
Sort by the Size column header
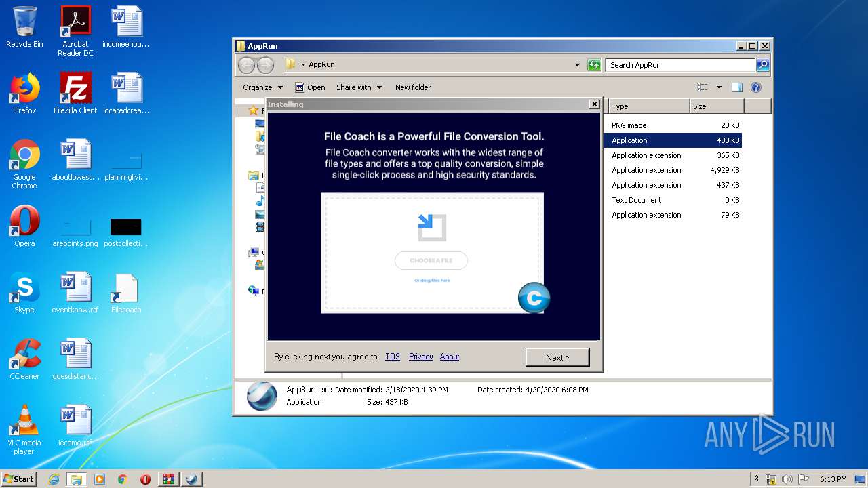click(x=717, y=106)
